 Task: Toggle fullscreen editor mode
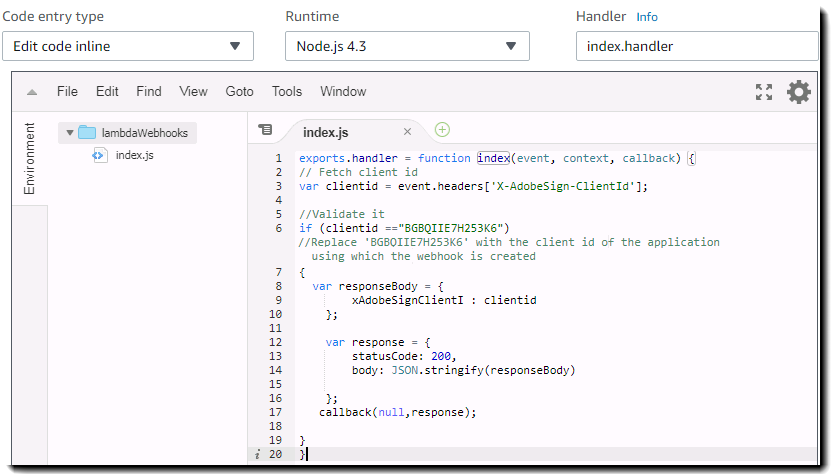click(764, 92)
